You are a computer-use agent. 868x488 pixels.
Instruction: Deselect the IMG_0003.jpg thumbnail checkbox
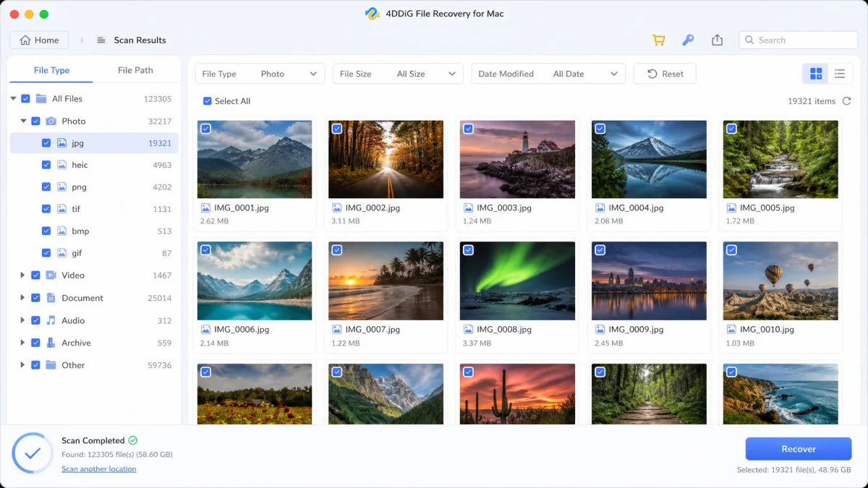(468, 129)
